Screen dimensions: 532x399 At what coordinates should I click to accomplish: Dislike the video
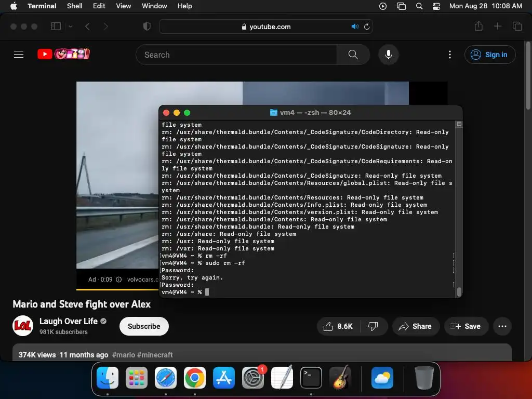(374, 326)
